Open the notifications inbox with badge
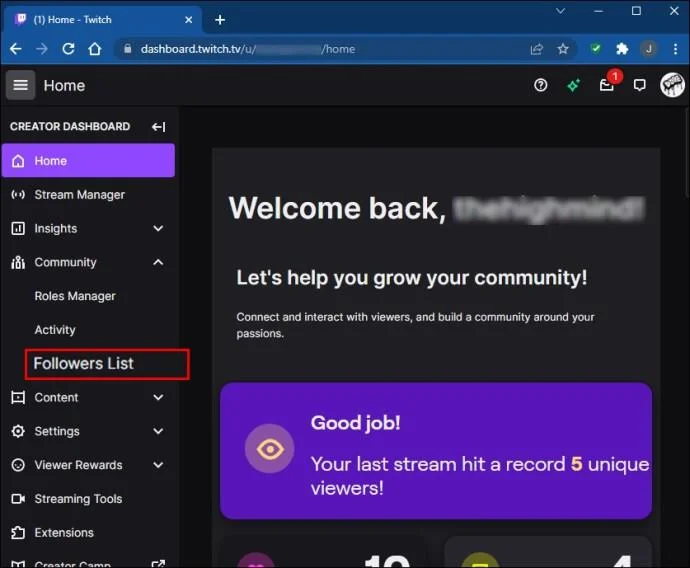 (607, 85)
